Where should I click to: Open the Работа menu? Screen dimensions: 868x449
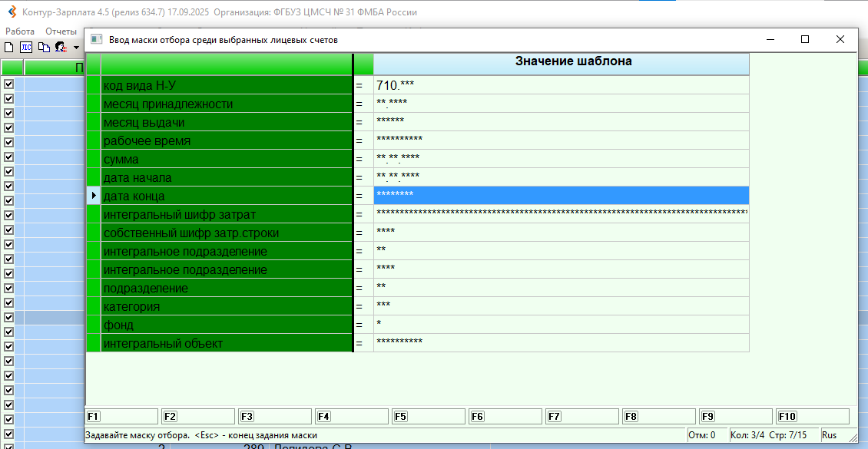pyautogui.click(x=20, y=31)
